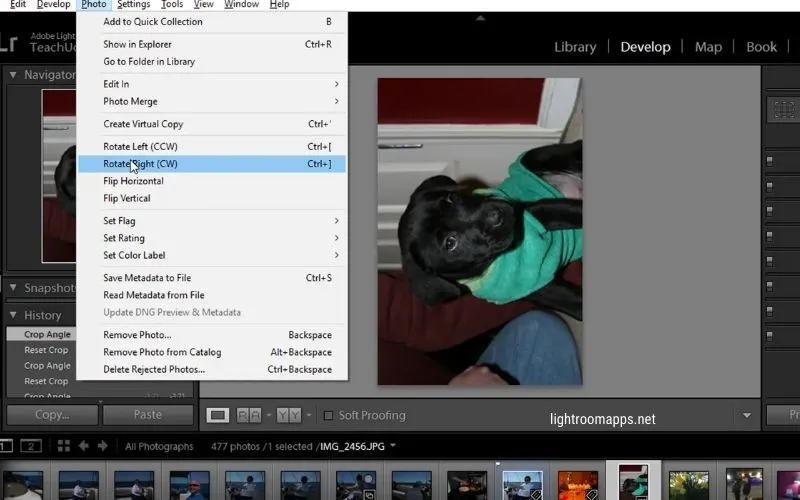Screen dimensions: 800x500
Task: Open the second window display button 2
Action: (30, 446)
